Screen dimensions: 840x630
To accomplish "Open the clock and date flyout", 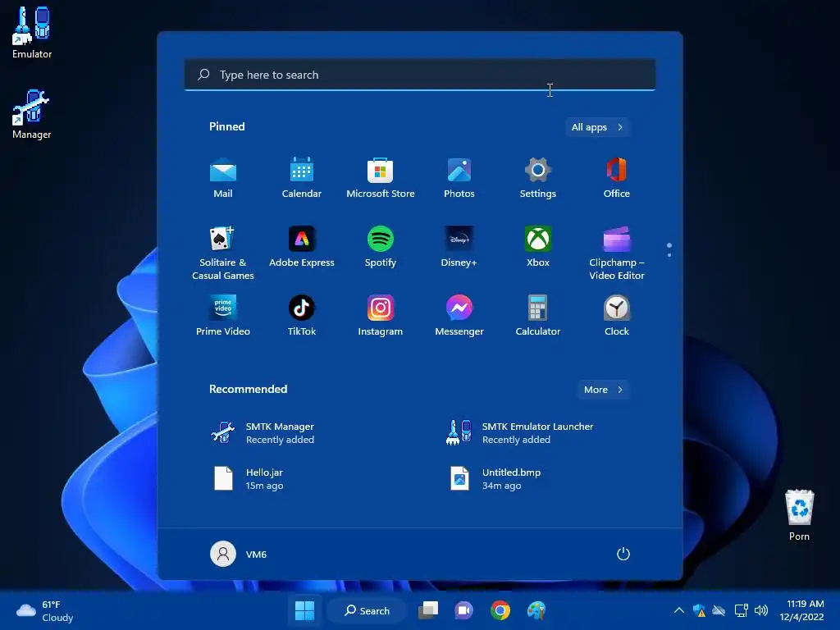I will [802, 610].
